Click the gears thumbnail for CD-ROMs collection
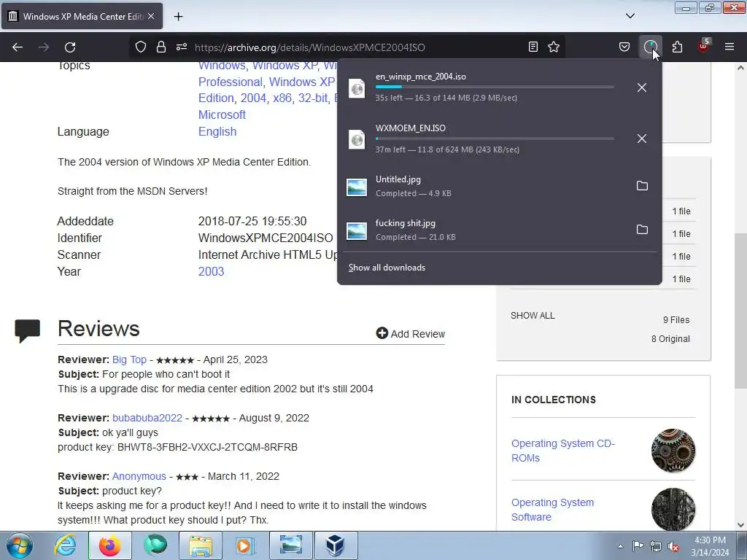The width and height of the screenshot is (747, 560). (673, 451)
